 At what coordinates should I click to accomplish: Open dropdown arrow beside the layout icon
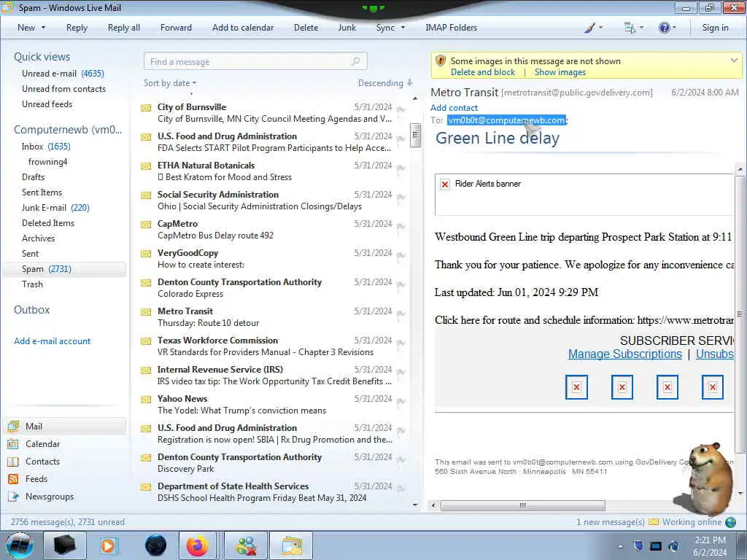641,28
